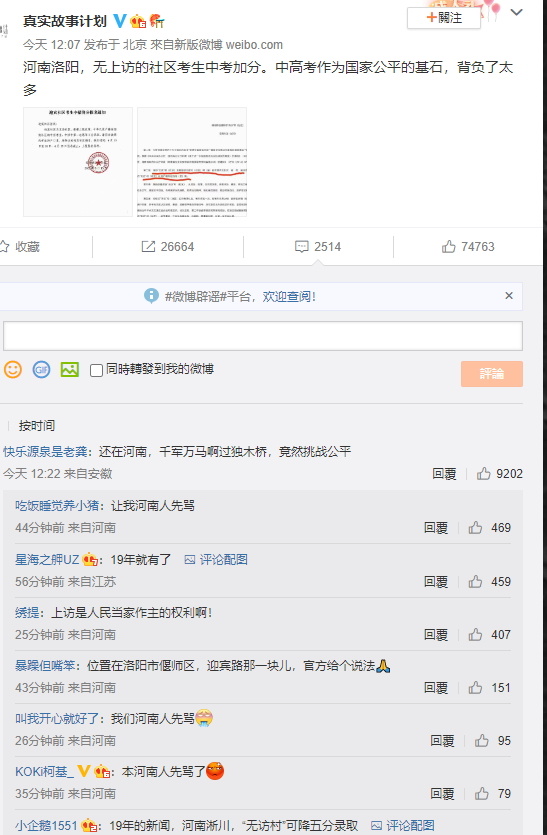Screen dimensions: 547x835
Task: Follow the account with +關注 button
Action: (444, 18)
